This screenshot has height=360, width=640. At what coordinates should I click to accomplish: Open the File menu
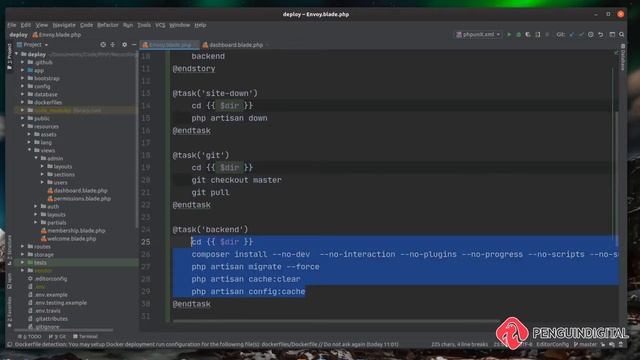[x=11, y=25]
